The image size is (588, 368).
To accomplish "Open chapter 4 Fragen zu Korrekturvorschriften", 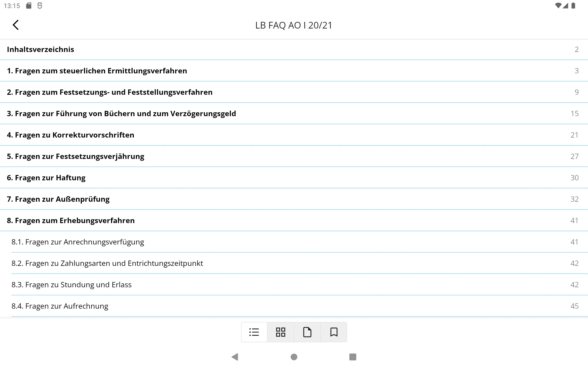I will pos(294,135).
